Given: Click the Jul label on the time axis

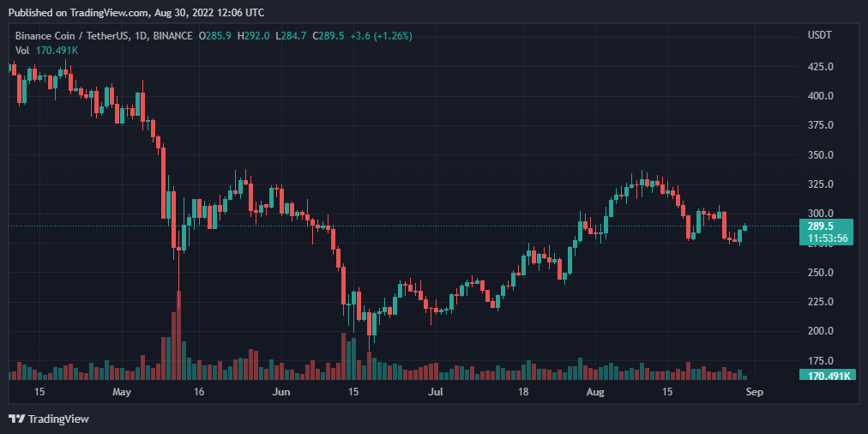Looking at the screenshot, I should pos(436,392).
